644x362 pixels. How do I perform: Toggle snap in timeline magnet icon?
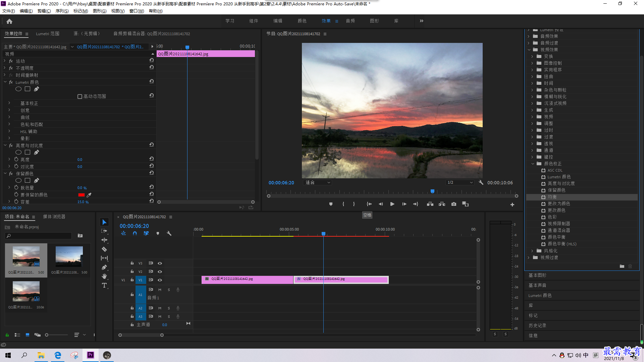(135, 233)
